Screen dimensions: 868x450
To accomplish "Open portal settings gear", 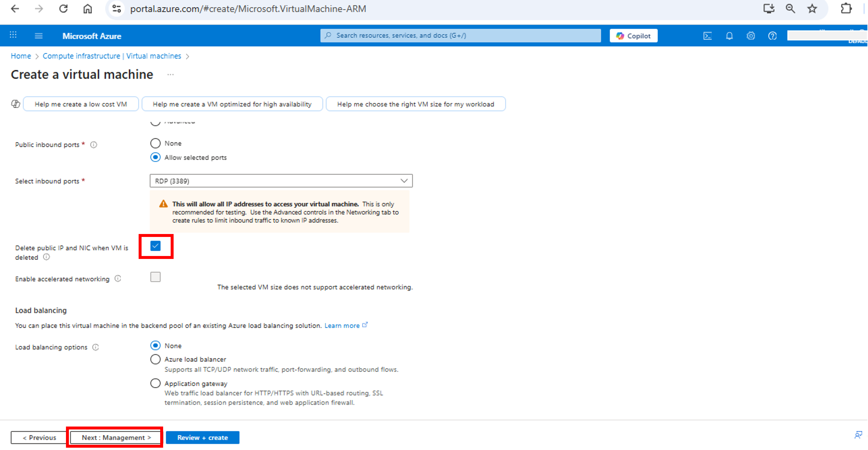I will coord(751,35).
